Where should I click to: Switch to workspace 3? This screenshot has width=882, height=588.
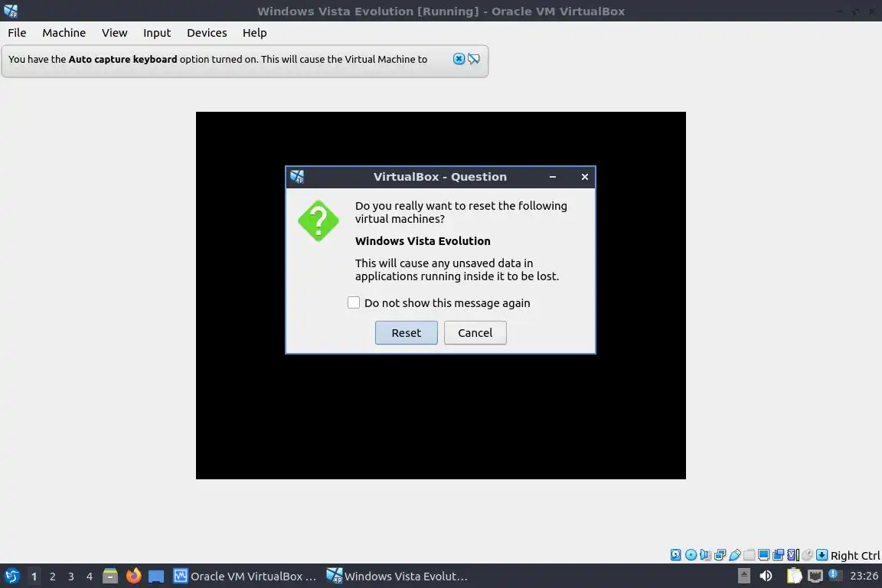pyautogui.click(x=71, y=577)
